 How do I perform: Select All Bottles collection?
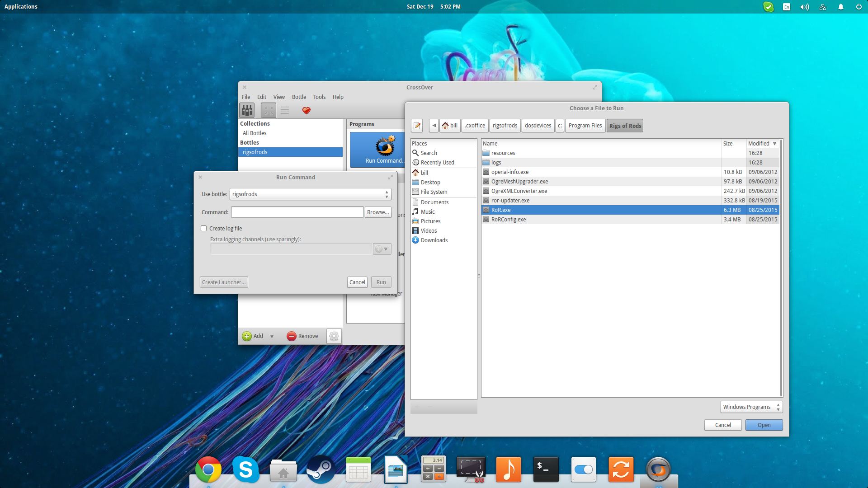290,133
